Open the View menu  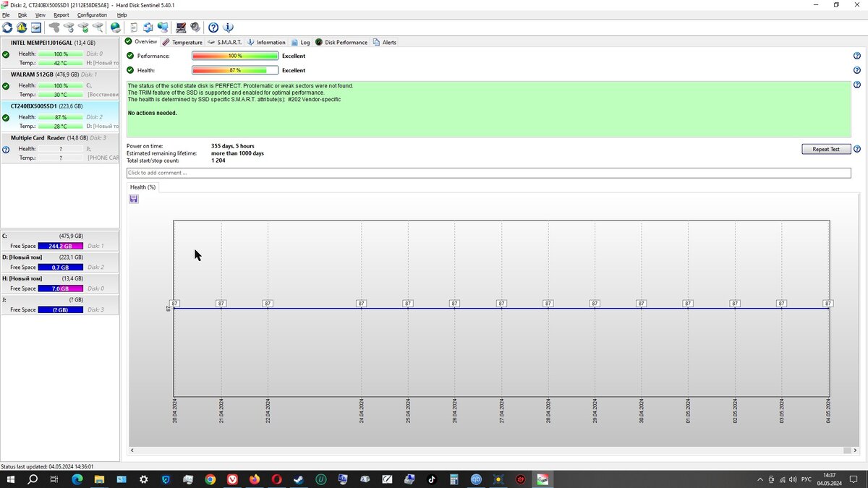click(41, 14)
